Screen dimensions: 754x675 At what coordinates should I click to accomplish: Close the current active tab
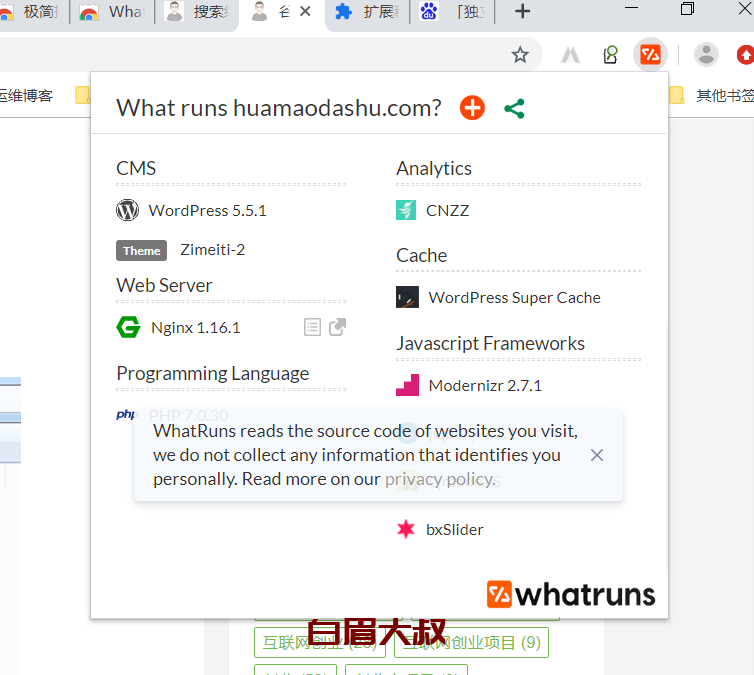point(305,12)
